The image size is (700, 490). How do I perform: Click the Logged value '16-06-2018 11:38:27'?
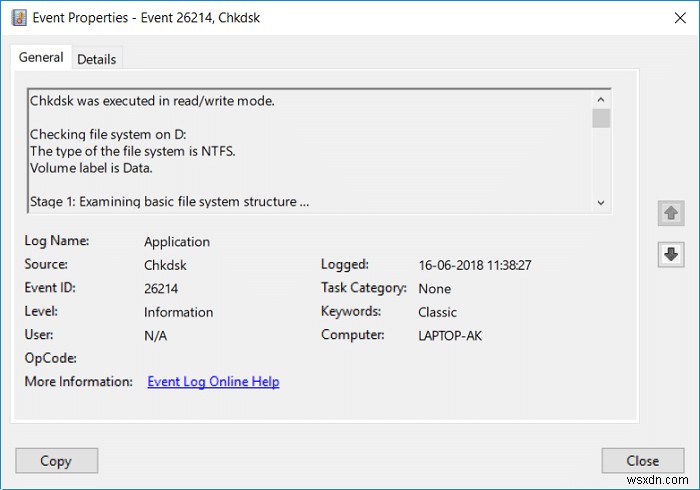coord(475,266)
